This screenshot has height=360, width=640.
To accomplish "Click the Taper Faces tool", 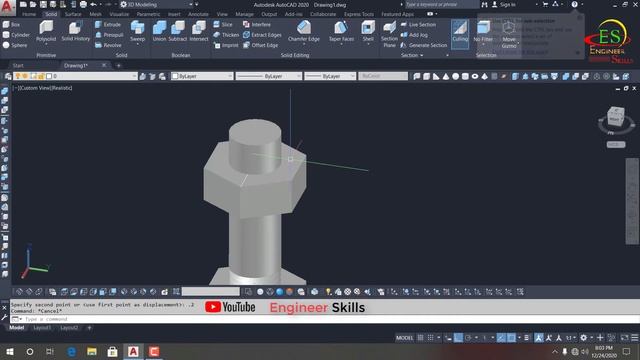I will point(341,31).
